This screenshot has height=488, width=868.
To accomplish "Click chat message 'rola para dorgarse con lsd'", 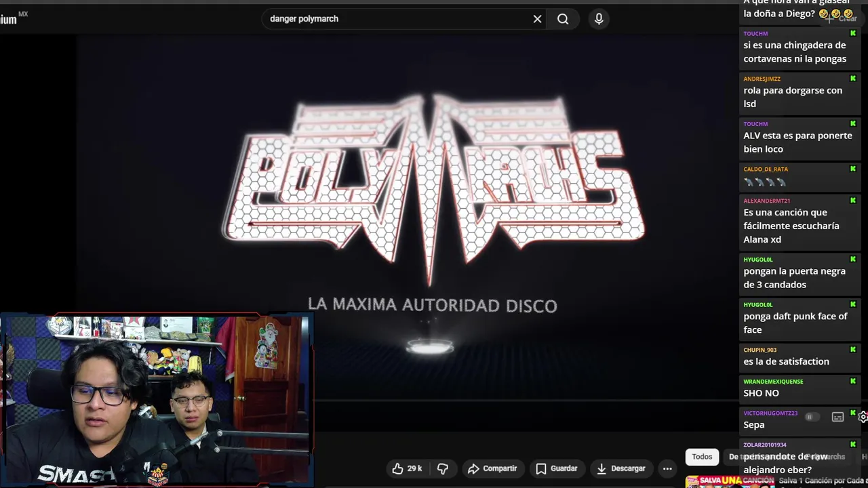I will 793,97.
